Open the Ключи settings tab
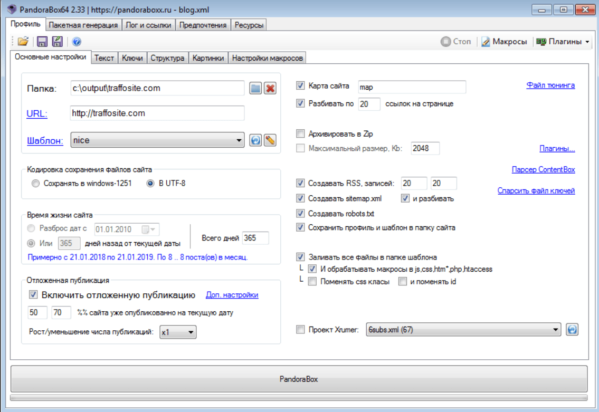The width and height of the screenshot is (599, 412). coord(132,58)
